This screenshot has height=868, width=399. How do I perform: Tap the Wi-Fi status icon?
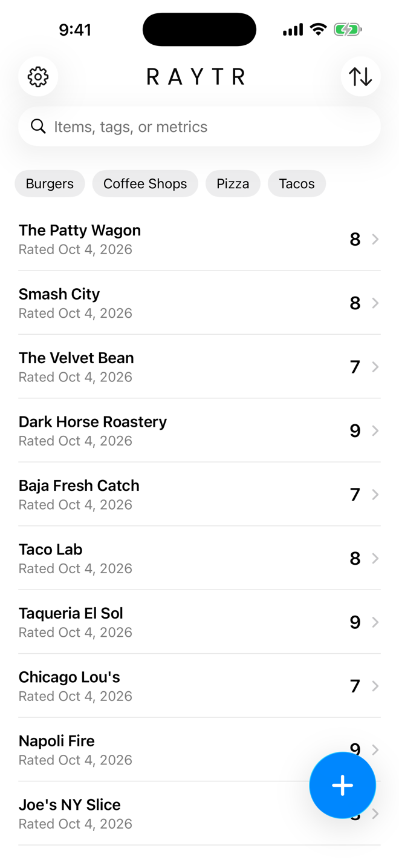pos(318,30)
